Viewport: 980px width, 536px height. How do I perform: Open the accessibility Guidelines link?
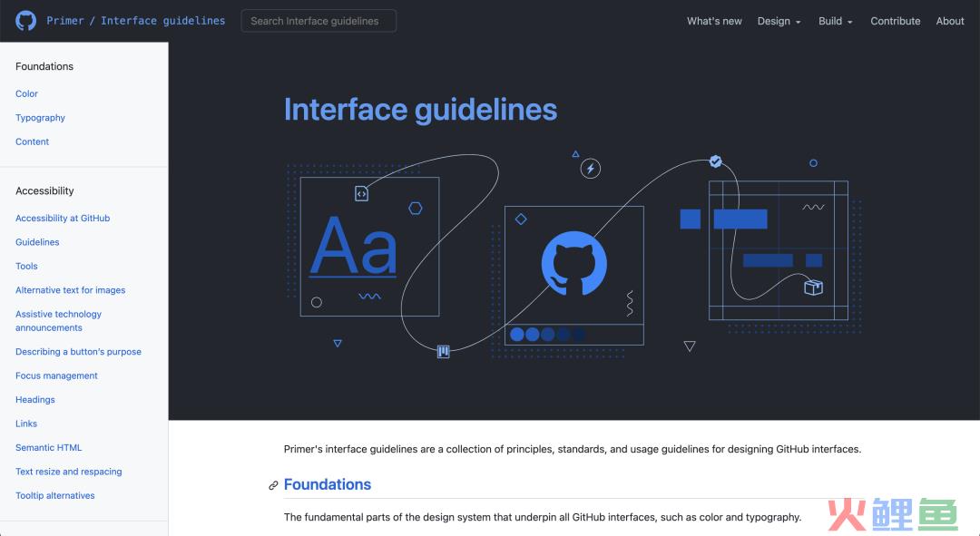pos(37,242)
